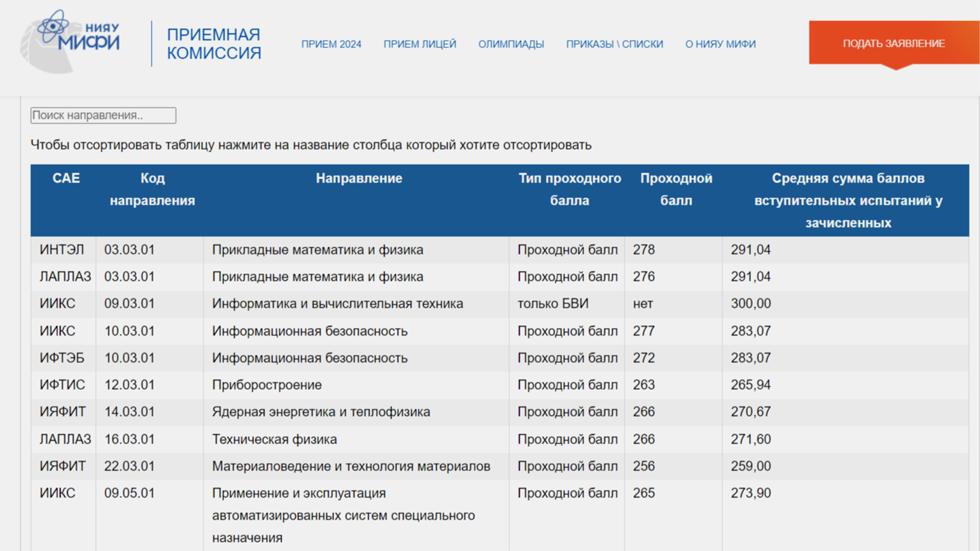
Task: Click passing score 277
Action: (644, 331)
